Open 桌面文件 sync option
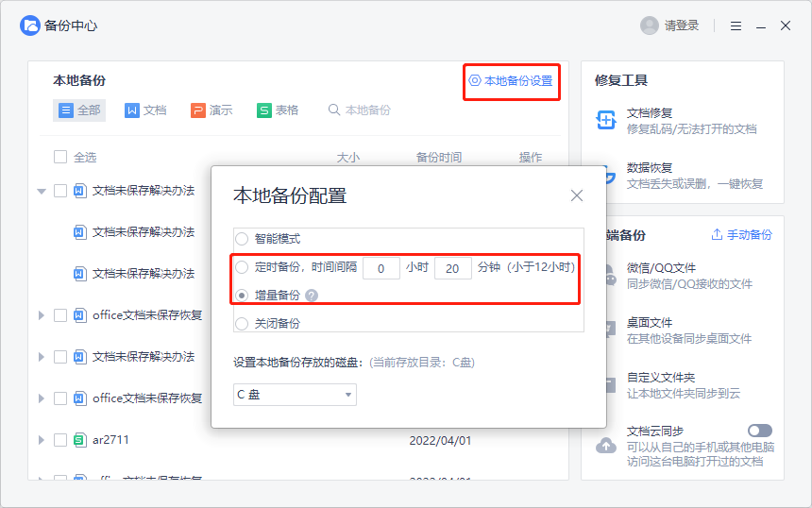Screen dimensions: 812x508 (x=688, y=330)
